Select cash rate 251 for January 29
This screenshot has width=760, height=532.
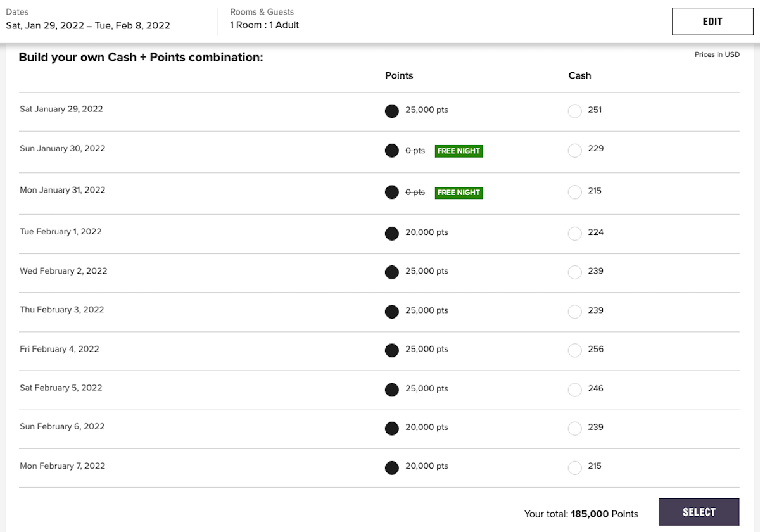[574, 111]
